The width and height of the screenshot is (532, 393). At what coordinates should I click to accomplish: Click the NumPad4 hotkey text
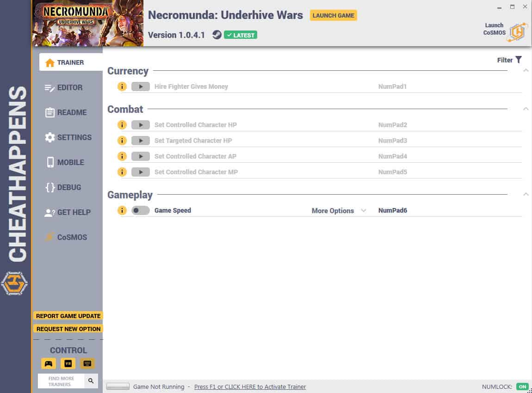coord(393,156)
